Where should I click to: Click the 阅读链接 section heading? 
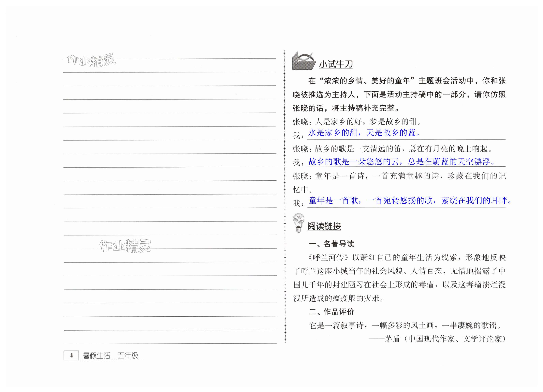coord(324,226)
